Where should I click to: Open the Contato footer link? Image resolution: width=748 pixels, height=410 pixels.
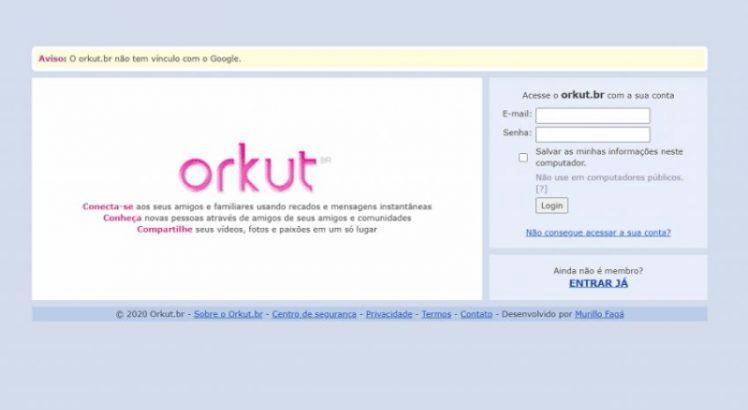point(476,314)
